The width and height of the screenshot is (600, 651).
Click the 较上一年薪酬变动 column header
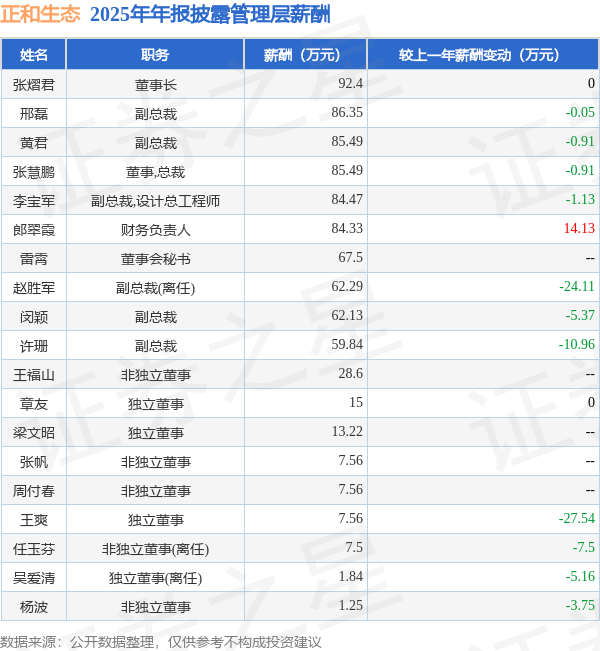point(483,54)
